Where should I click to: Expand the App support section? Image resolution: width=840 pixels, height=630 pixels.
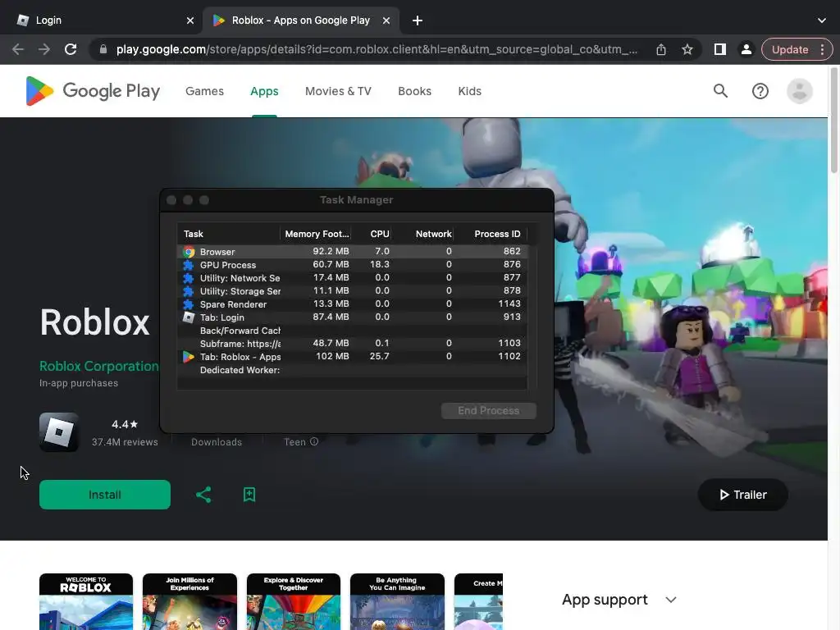point(619,600)
